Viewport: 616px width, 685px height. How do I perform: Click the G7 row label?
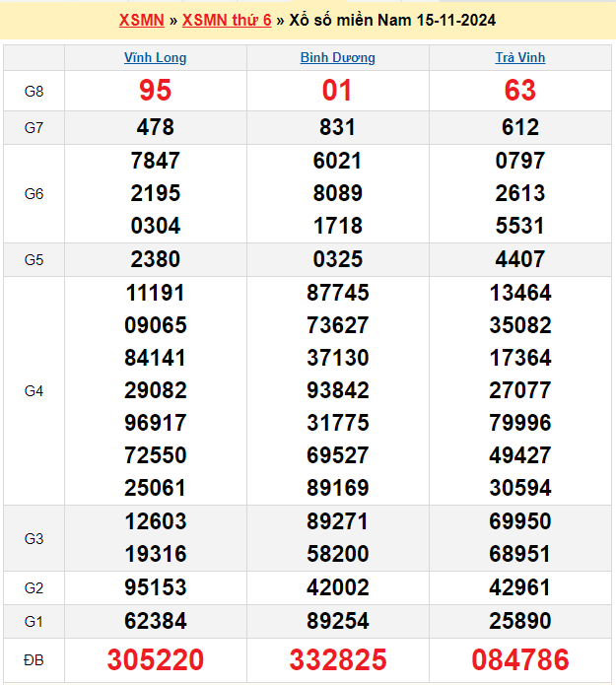coord(34,127)
